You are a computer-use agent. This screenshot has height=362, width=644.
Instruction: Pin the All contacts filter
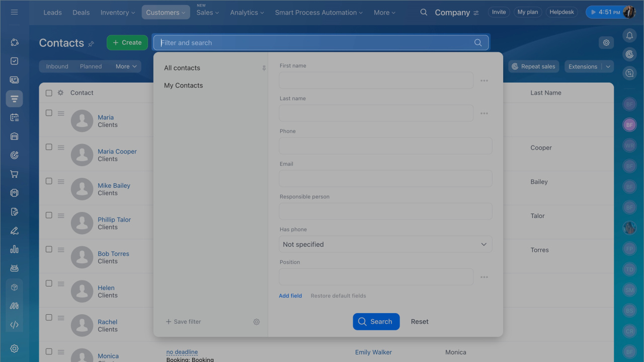pos(264,68)
